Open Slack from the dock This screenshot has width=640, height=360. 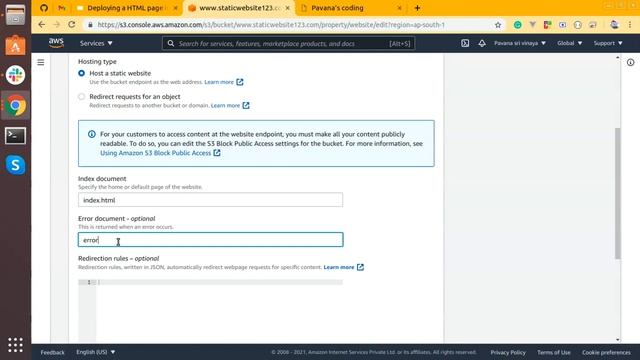[x=16, y=75]
